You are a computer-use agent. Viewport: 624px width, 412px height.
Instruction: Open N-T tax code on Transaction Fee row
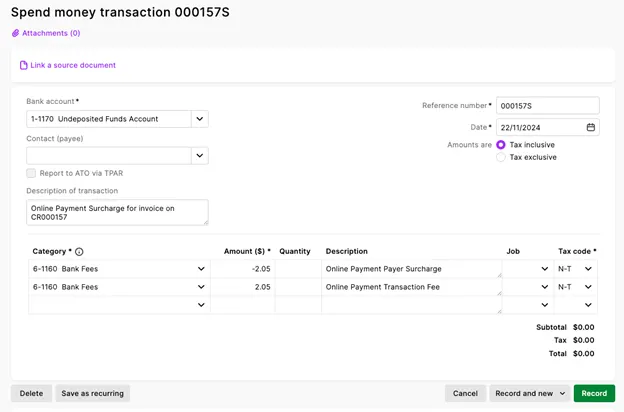pos(575,287)
